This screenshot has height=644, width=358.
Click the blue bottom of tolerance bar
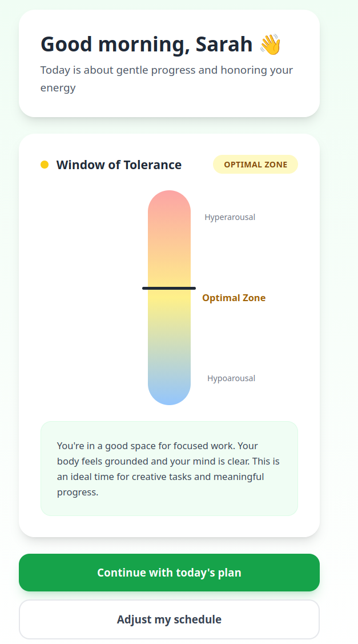click(169, 393)
